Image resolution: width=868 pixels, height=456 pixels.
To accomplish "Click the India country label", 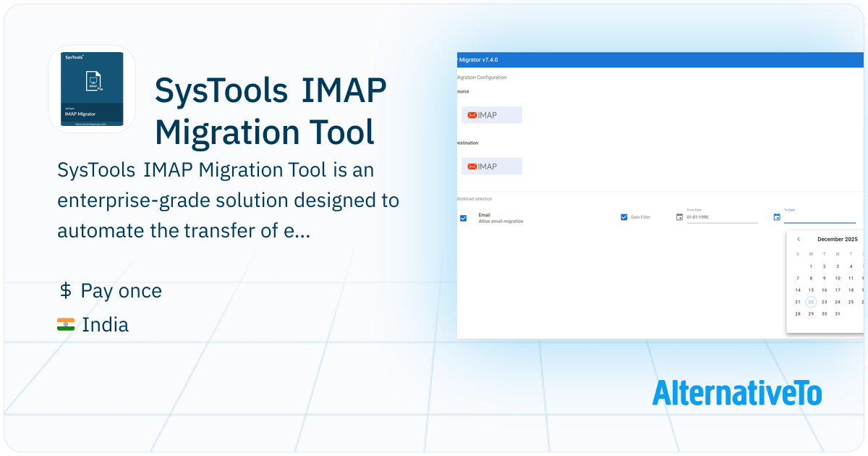I will click(106, 325).
